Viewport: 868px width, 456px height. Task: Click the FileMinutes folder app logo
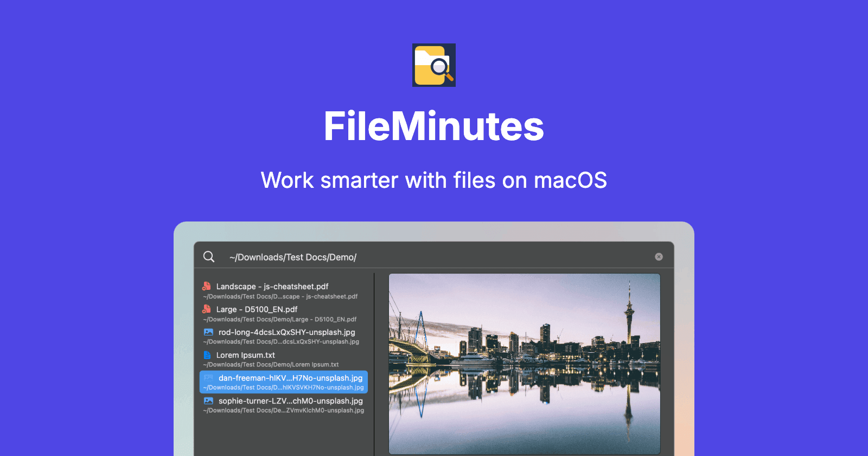pos(434,65)
